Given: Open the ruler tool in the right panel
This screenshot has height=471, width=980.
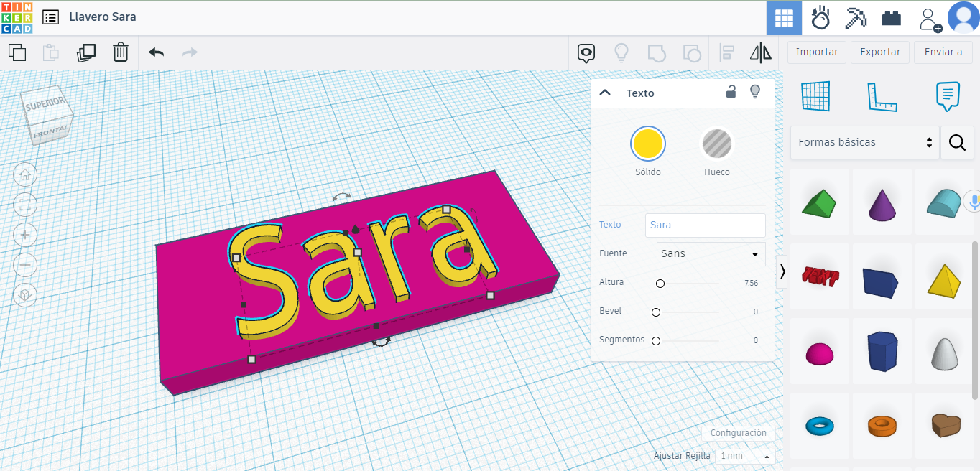Looking at the screenshot, I should pos(882,97).
